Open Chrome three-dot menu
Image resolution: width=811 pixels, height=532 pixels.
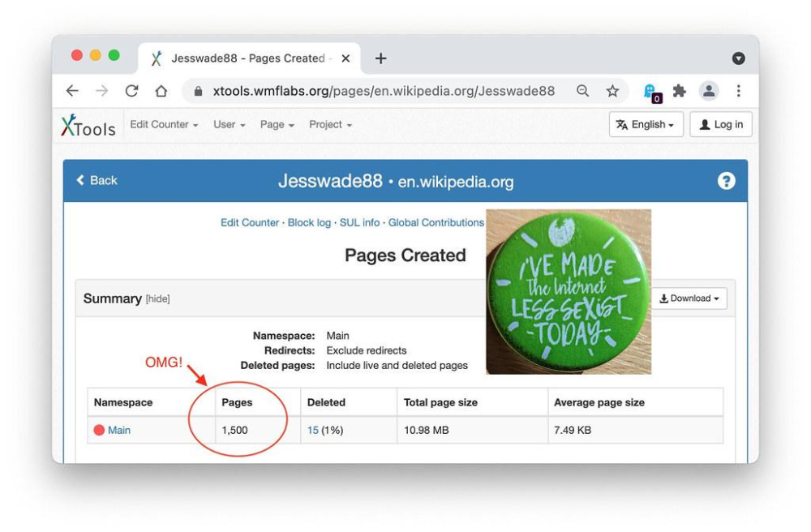coord(738,92)
